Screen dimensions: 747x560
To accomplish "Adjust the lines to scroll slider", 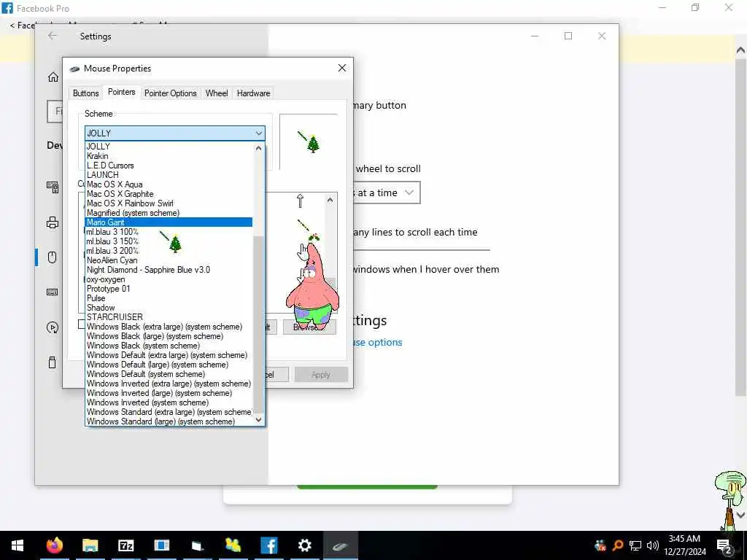I will [421, 249].
